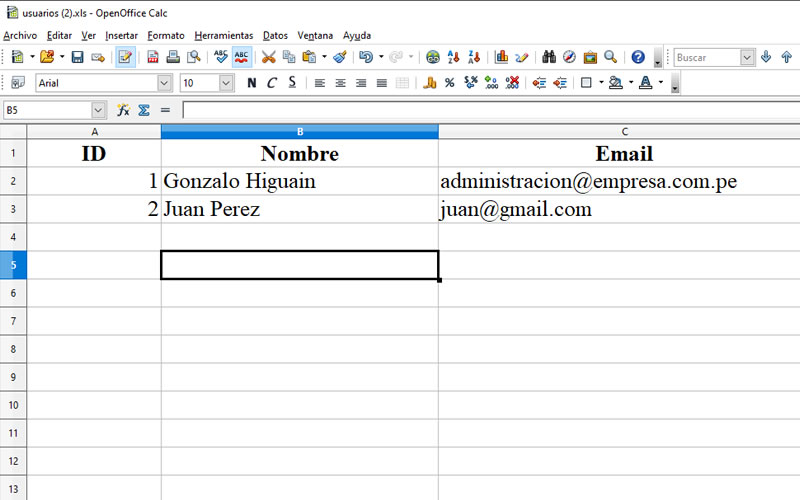The image size is (800, 500).
Task: Undo the last action
Action: point(366,57)
